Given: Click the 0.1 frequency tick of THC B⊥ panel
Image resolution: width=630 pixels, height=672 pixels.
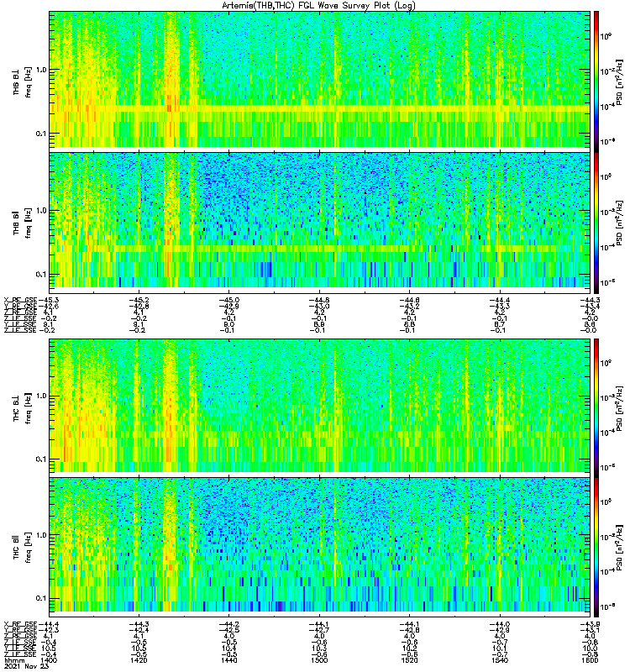Looking at the screenshot, I should [x=41, y=459].
